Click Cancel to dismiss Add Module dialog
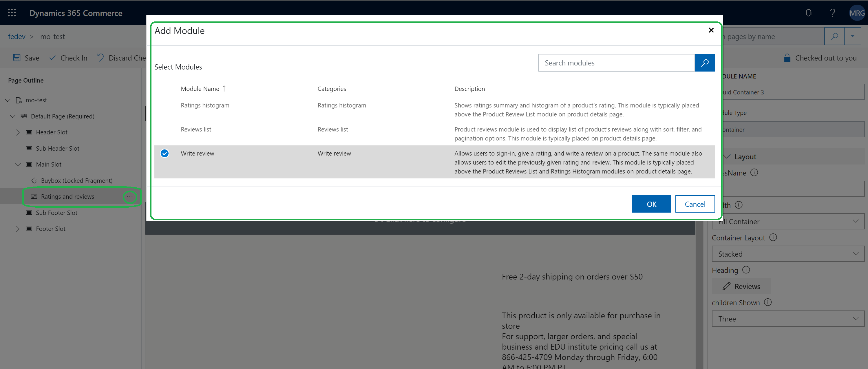This screenshot has height=369, width=868. 695,204
